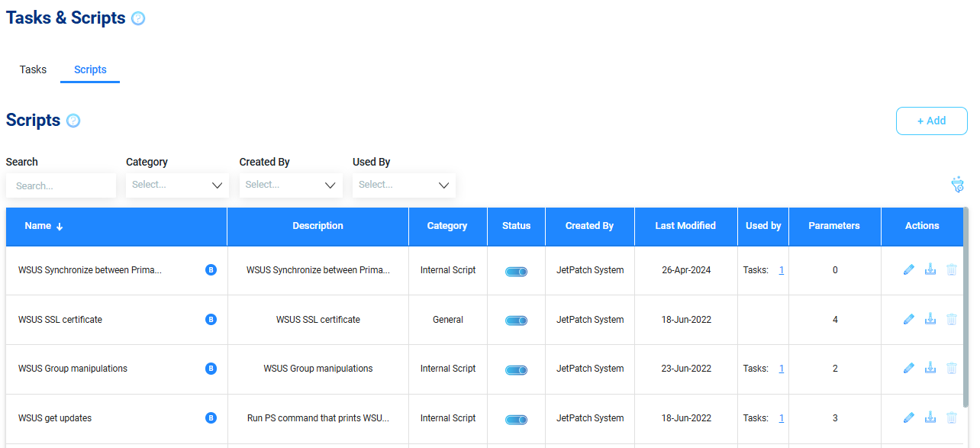
Task: Click trash icon for WSUS Synchronize script
Action: pos(952,269)
